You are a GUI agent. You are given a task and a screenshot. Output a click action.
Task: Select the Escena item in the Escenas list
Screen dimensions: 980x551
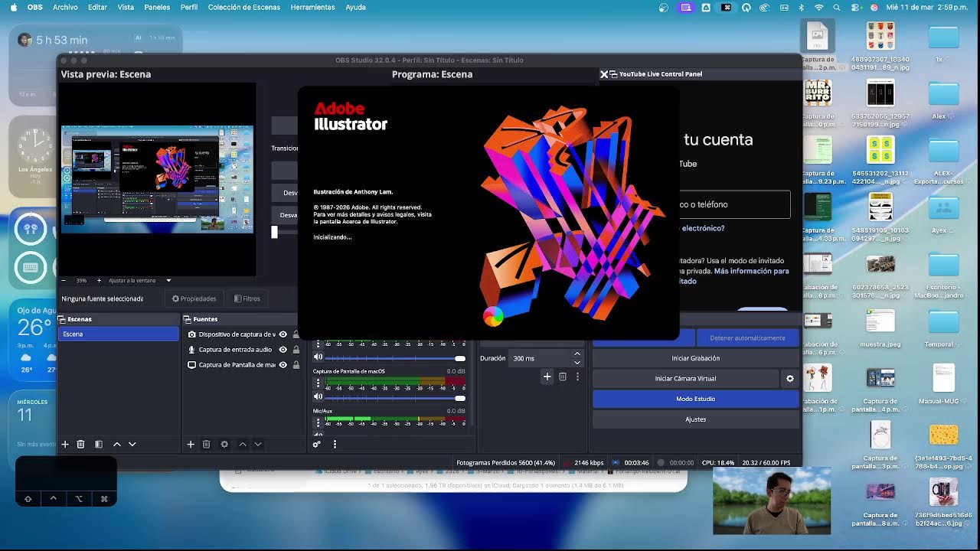tap(119, 334)
